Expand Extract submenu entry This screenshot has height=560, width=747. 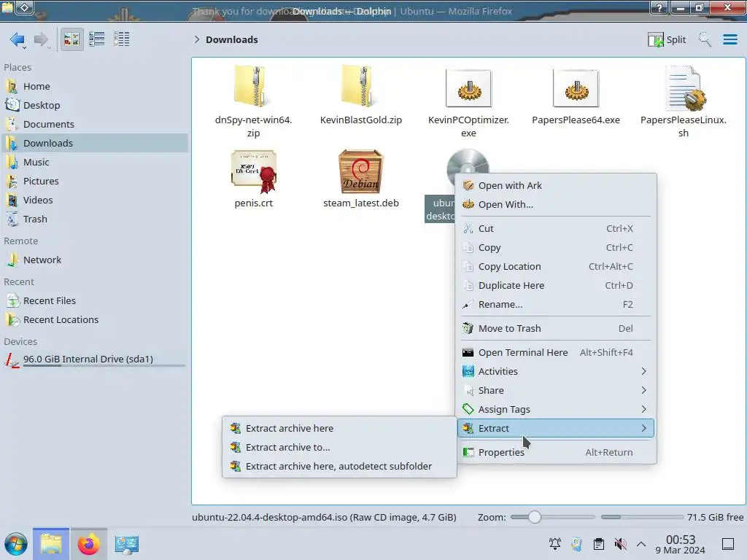click(556, 429)
